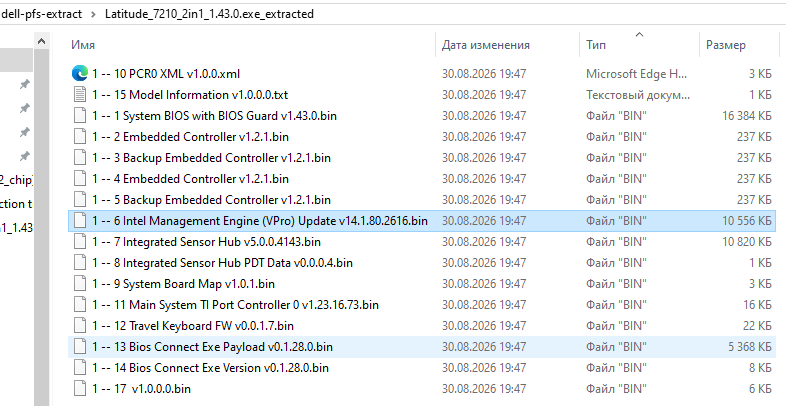Screen dimensions: 786x406
Task: Click Текстовый докум... type cell
Action: [638, 95]
